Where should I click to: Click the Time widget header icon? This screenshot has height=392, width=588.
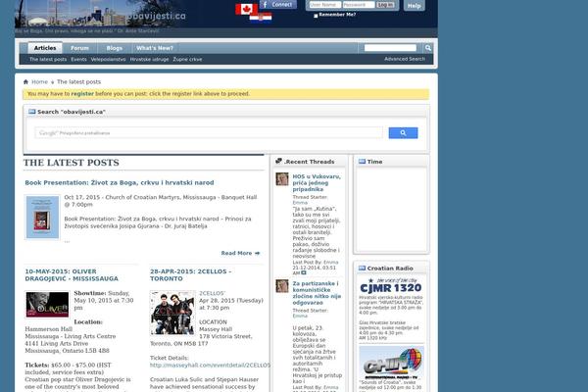coord(362,162)
